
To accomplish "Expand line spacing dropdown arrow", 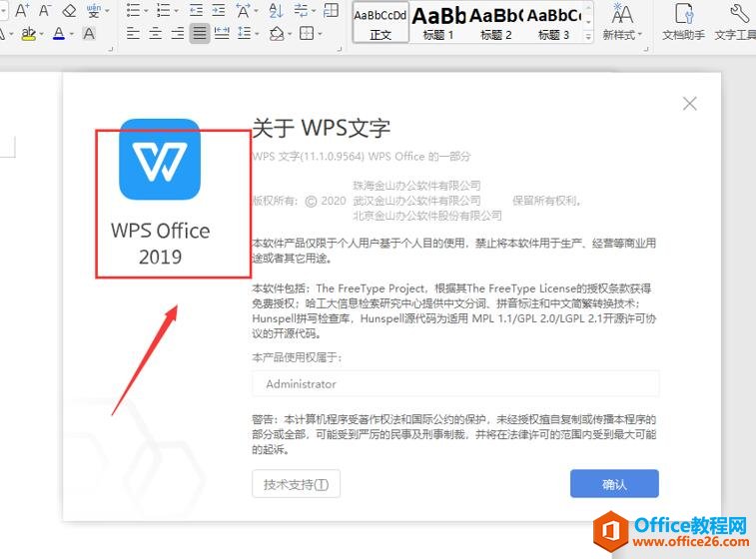I will pyautogui.click(x=257, y=34).
